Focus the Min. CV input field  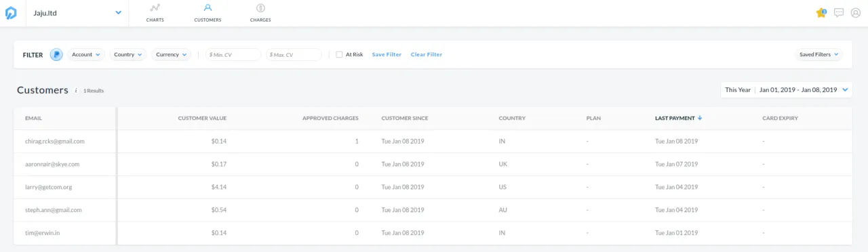[x=233, y=55]
